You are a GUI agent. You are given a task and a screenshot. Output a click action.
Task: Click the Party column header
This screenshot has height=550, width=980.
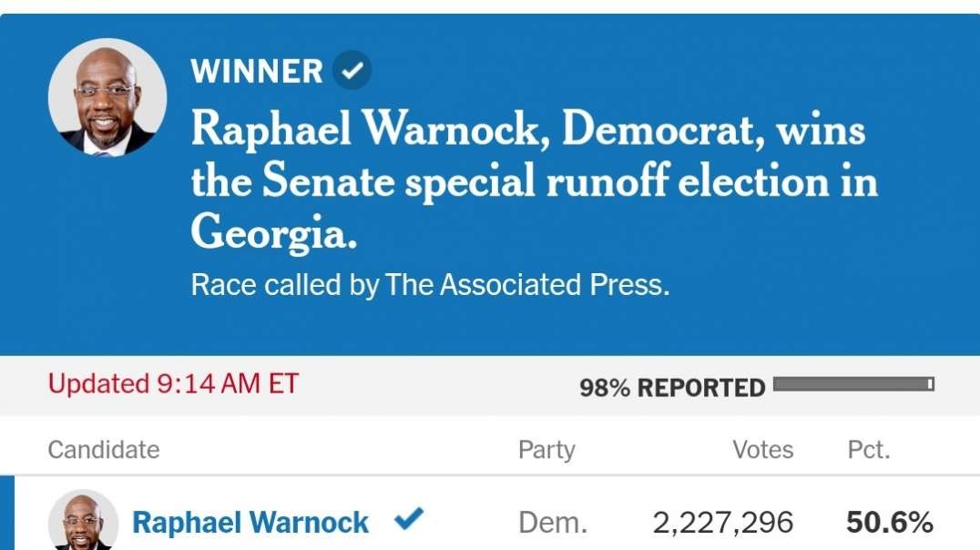547,449
